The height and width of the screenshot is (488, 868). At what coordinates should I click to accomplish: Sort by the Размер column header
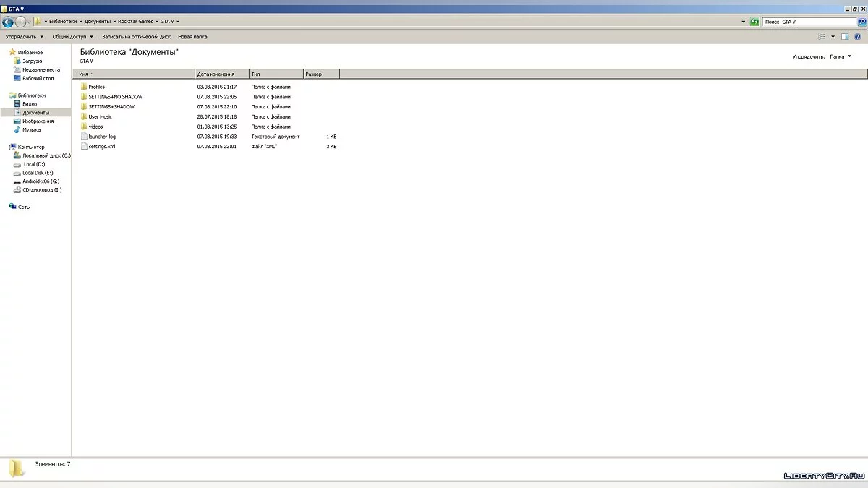(x=322, y=74)
